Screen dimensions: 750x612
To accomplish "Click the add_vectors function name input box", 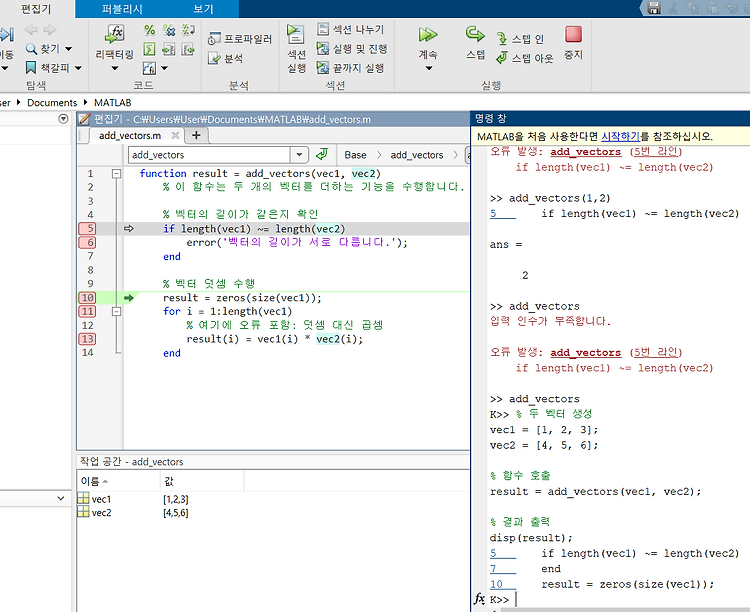I will coord(210,155).
